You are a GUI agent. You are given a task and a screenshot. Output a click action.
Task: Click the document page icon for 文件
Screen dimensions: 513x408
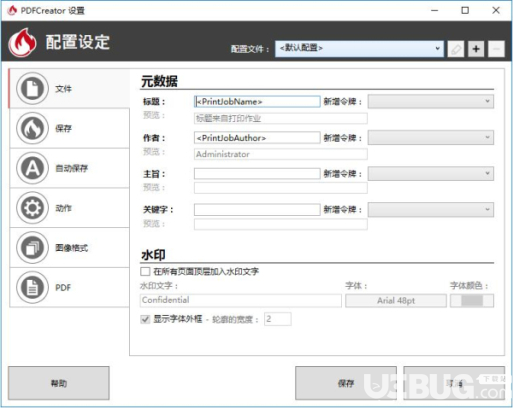32,89
